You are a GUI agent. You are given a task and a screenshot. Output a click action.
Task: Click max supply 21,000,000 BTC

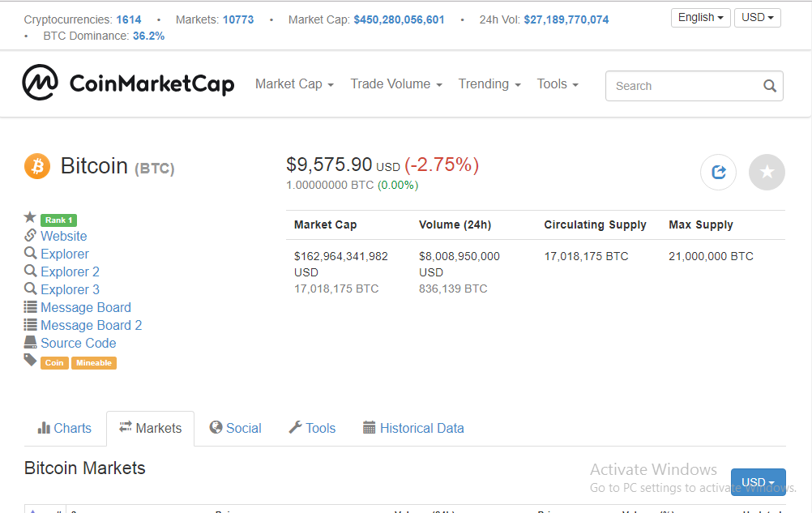click(x=711, y=256)
